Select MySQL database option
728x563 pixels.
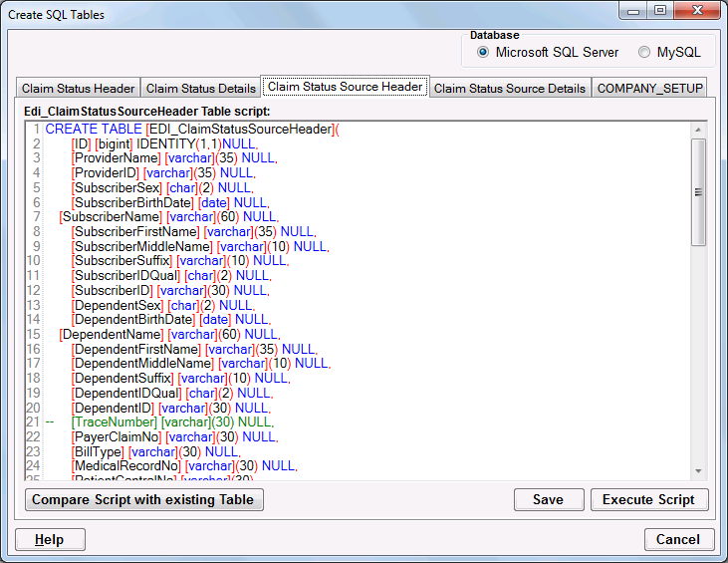644,53
